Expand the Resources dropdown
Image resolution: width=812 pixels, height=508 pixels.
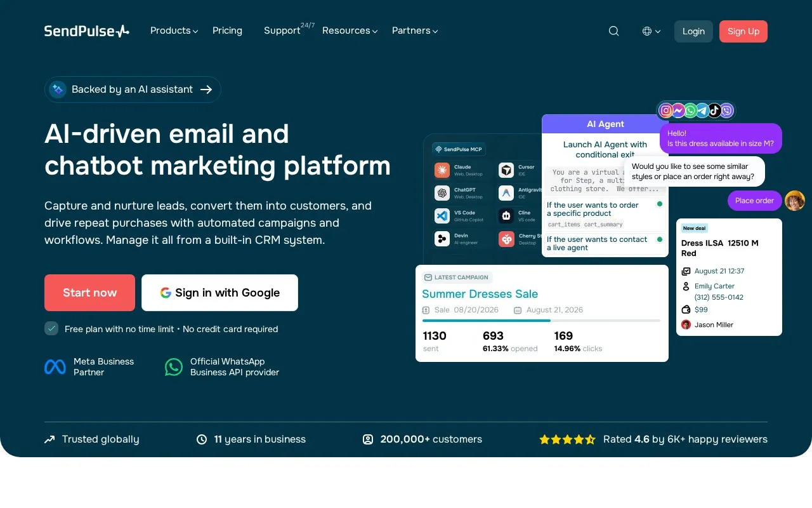point(350,30)
